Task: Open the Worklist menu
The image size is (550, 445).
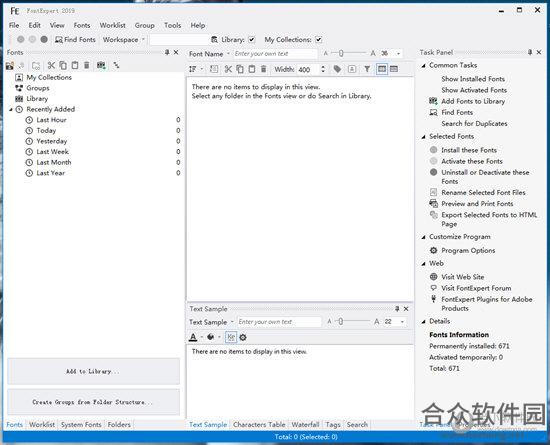Action: tap(113, 25)
